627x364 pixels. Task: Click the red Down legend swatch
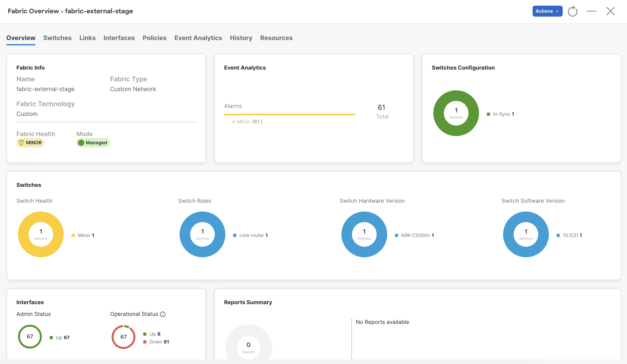click(x=145, y=342)
